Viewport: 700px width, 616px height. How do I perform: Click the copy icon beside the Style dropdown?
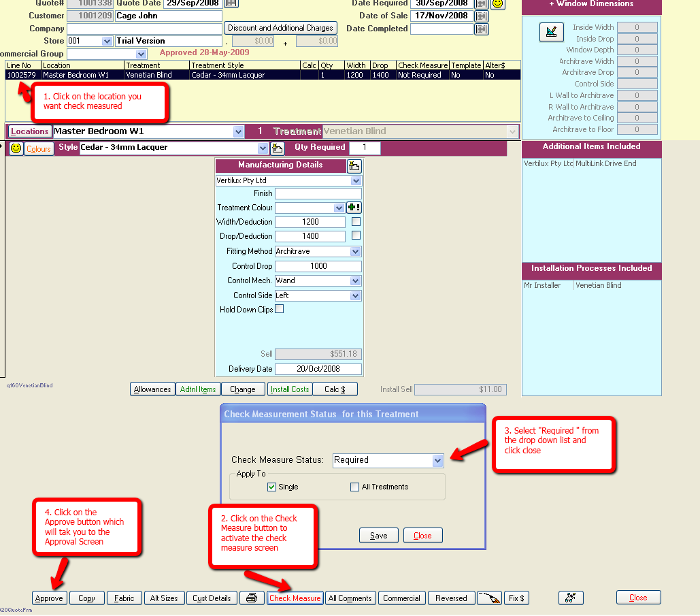(277, 148)
